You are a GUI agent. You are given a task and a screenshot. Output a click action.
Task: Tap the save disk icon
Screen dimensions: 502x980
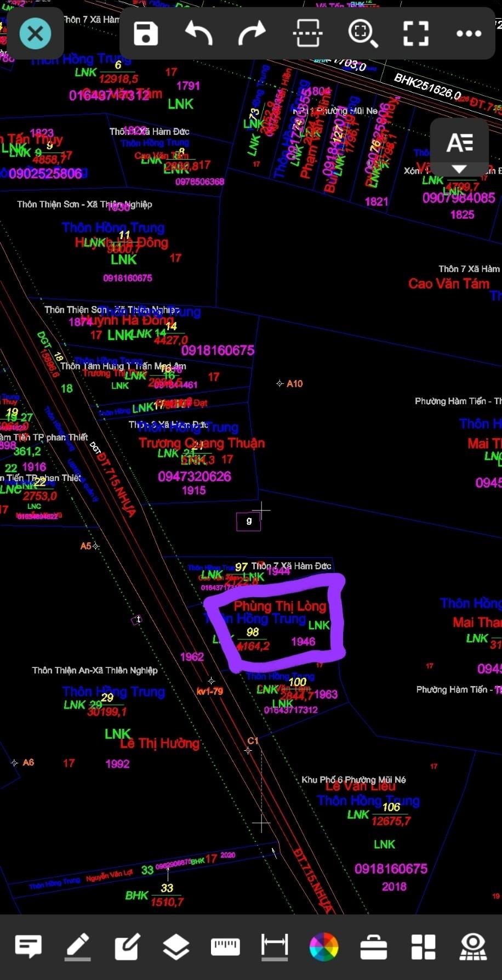click(x=146, y=33)
